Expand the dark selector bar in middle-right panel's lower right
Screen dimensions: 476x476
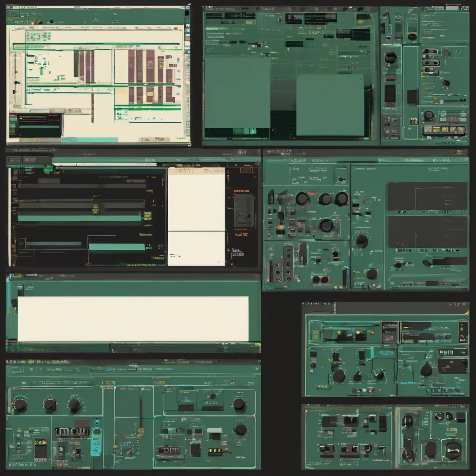[449, 261]
